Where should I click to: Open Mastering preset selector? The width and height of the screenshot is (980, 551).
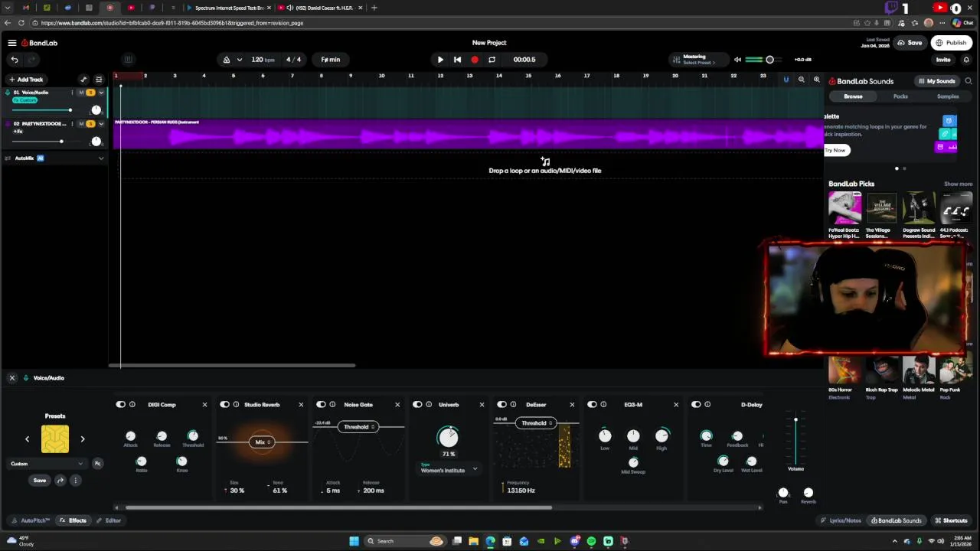(697, 60)
